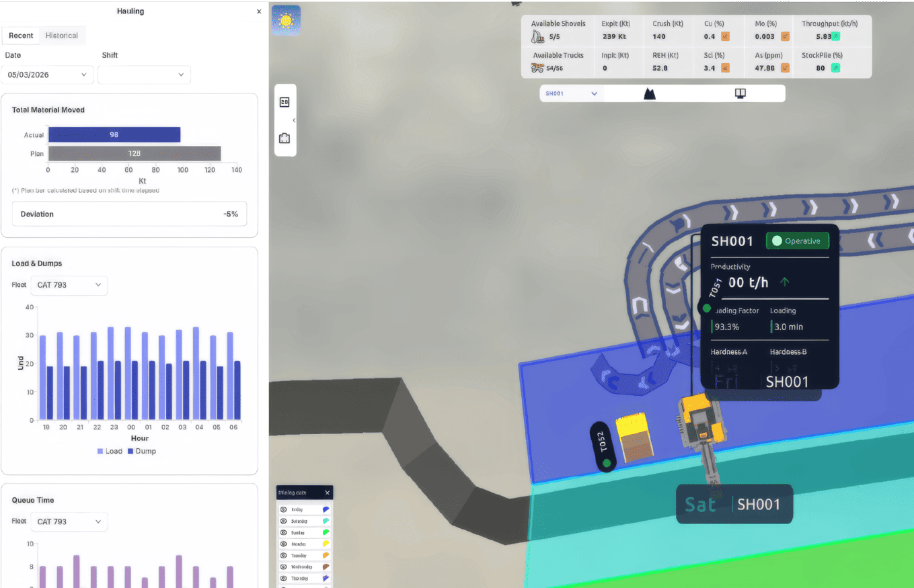Click the Actual bar showing 98

pyautogui.click(x=114, y=135)
